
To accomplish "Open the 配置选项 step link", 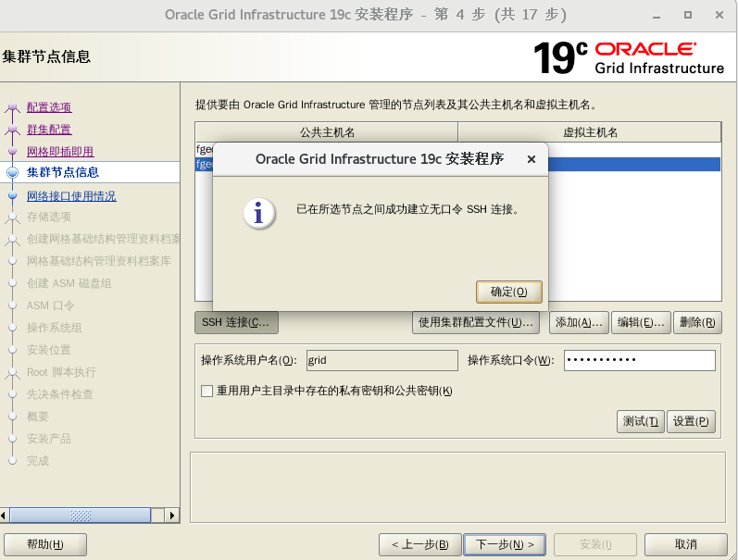I will (49, 107).
